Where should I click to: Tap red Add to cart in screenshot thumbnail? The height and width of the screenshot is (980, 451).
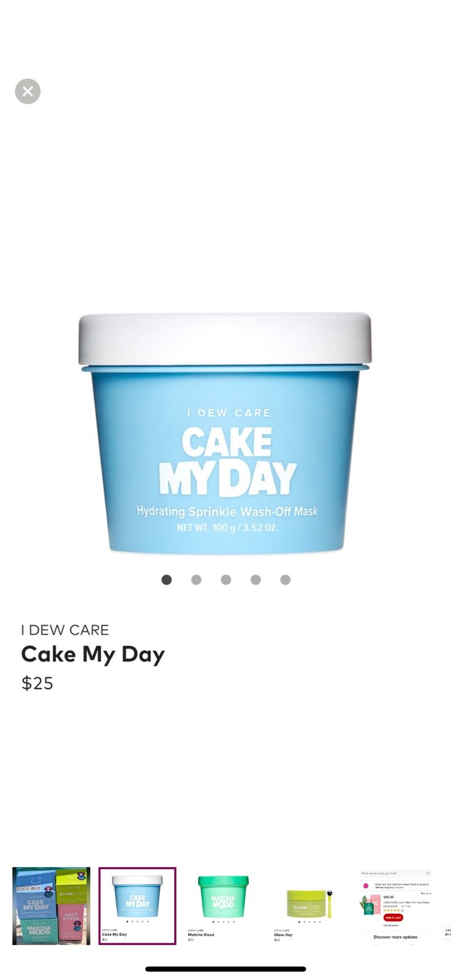[x=393, y=918]
